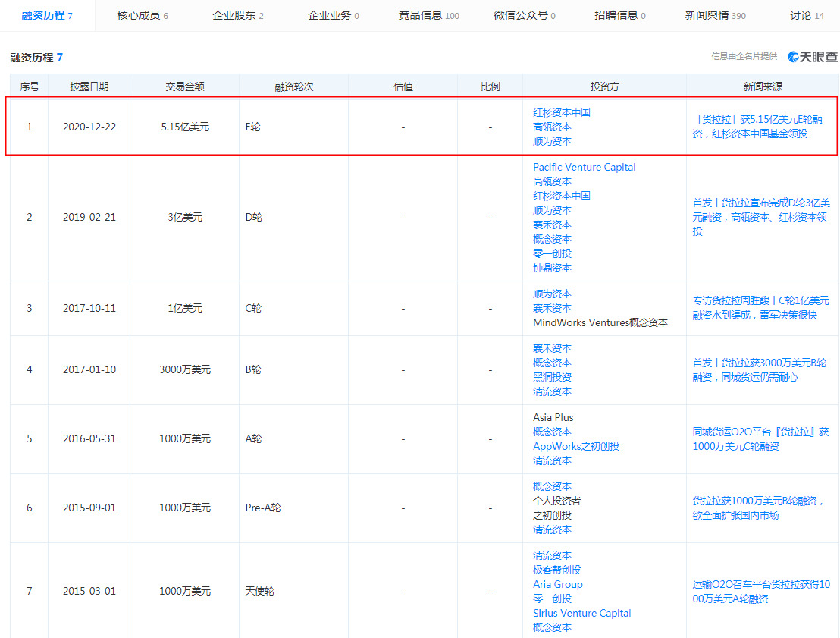840x638 pixels.
Task: Open 高瓴资本 investor in E轮 row
Action: (552, 127)
